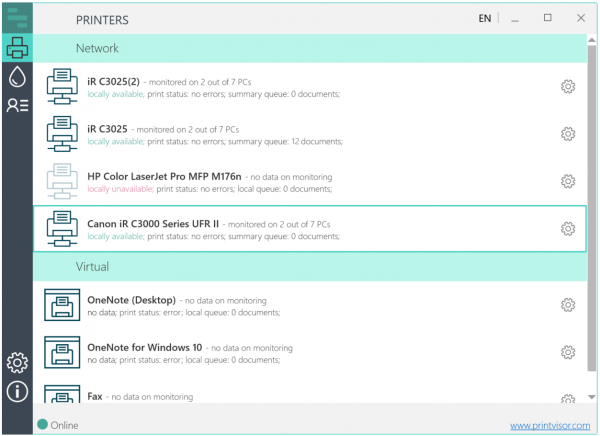The image size is (600, 436).
Task: Select the Fax virtual printer row
Action: 300,395
